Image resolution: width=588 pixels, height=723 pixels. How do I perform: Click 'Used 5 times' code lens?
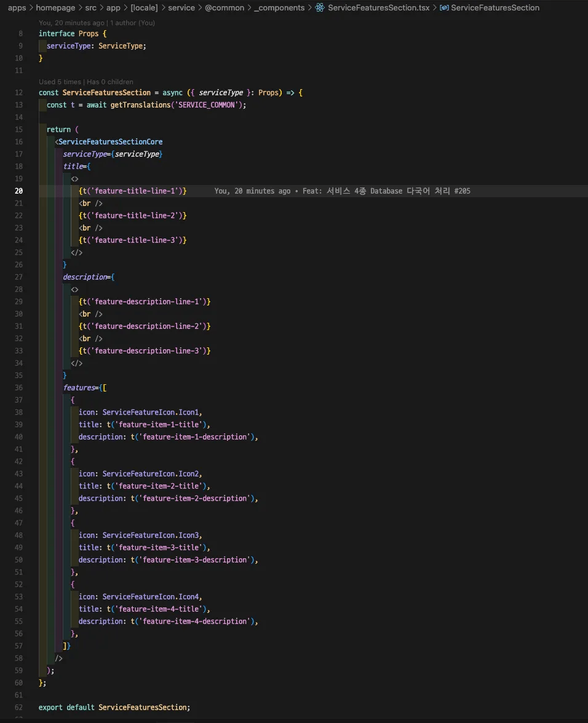coord(60,82)
